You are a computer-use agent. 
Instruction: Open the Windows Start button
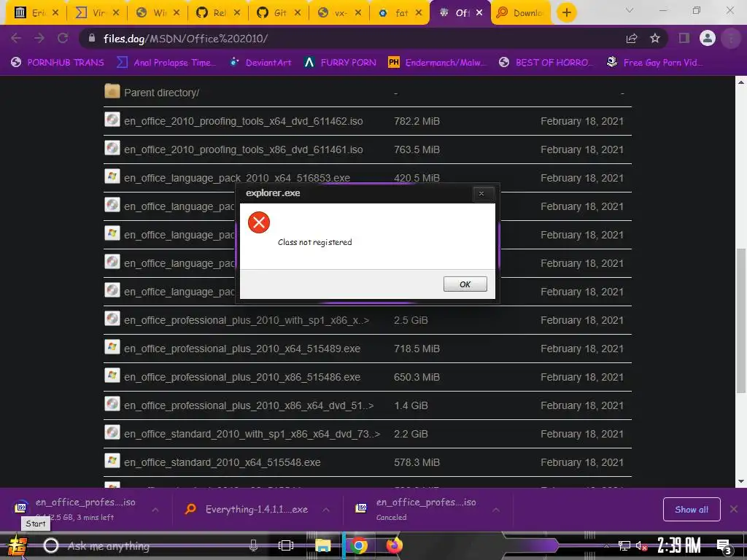tap(18, 545)
